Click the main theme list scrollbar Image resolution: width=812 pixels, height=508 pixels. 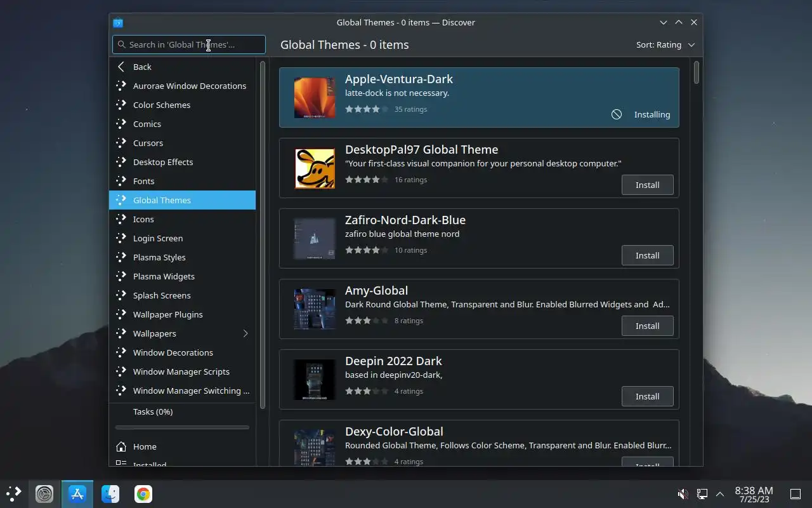pos(697,72)
